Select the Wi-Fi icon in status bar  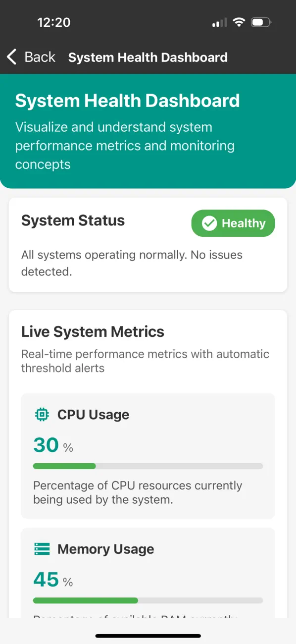pos(238,21)
